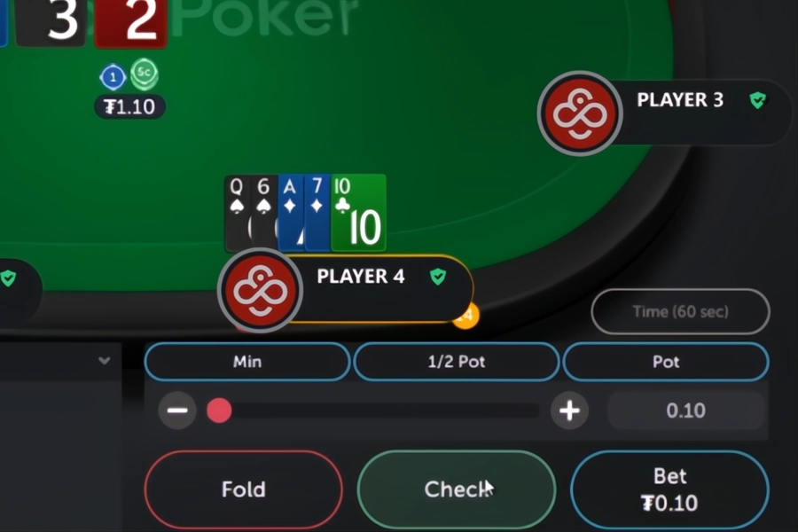
Task: Click the Check button
Action: 457,489
